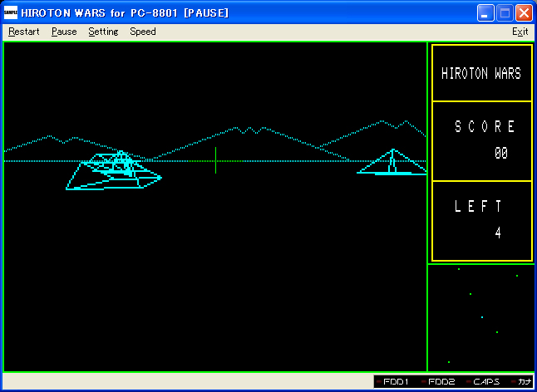Screen dimensions: 537x392
Task: Click the application icon in title bar
Action: coord(11,13)
